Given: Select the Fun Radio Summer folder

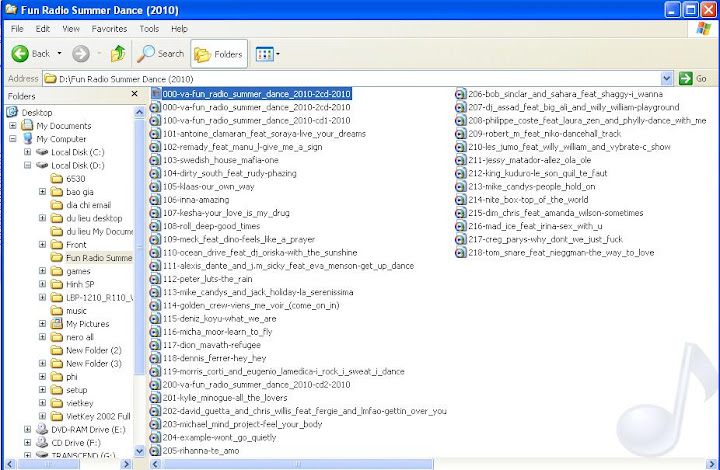Looking at the screenshot, I should point(99,257).
